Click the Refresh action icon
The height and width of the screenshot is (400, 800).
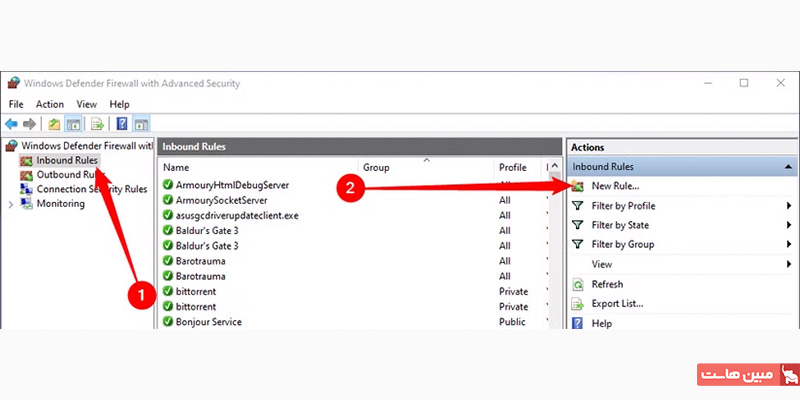[x=578, y=284]
